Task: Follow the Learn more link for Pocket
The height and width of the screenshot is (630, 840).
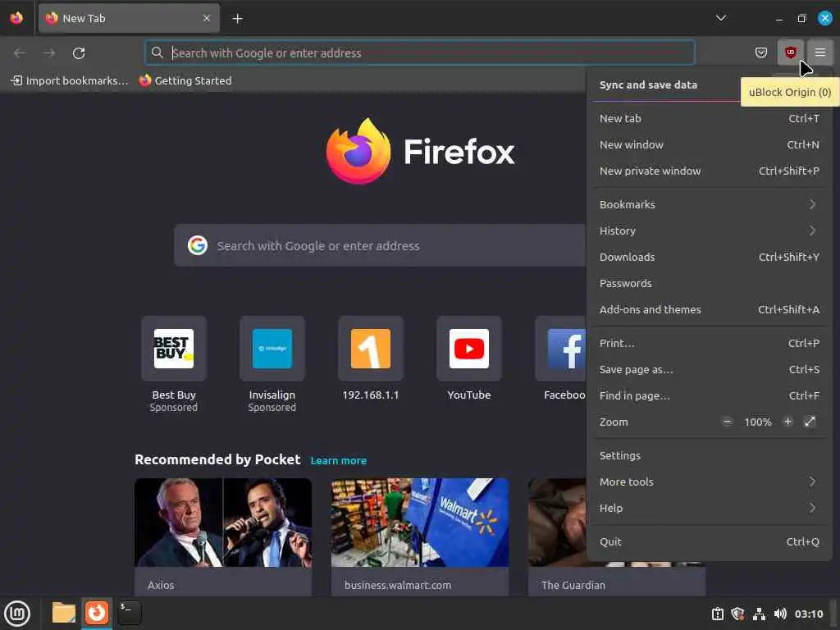Action: (x=339, y=461)
